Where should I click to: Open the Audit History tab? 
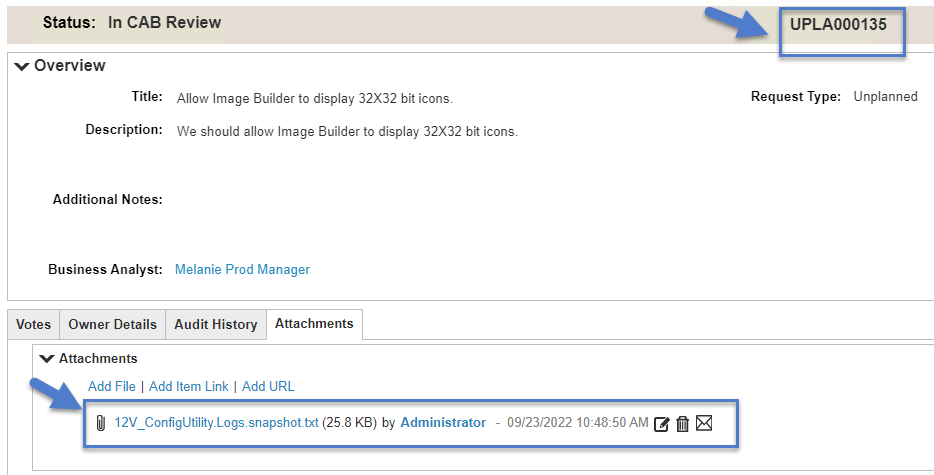(x=216, y=324)
